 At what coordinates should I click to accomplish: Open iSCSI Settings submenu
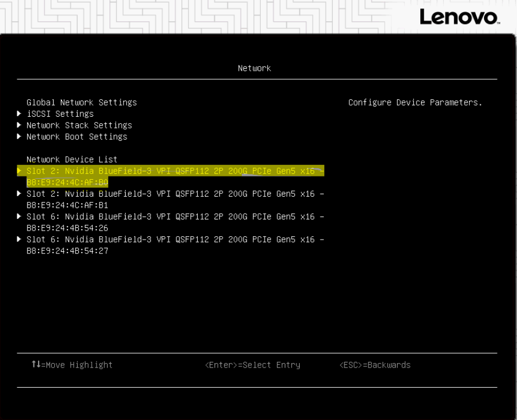tap(60, 114)
